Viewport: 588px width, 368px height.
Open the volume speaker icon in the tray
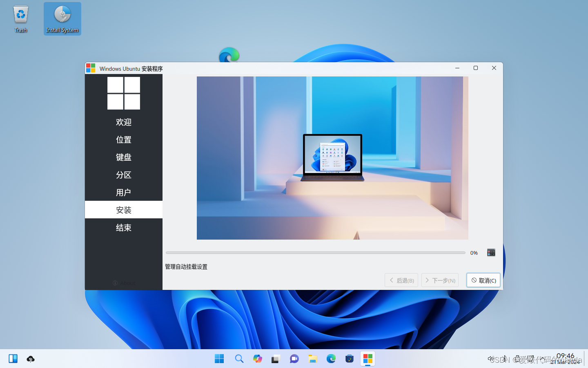coord(491,359)
